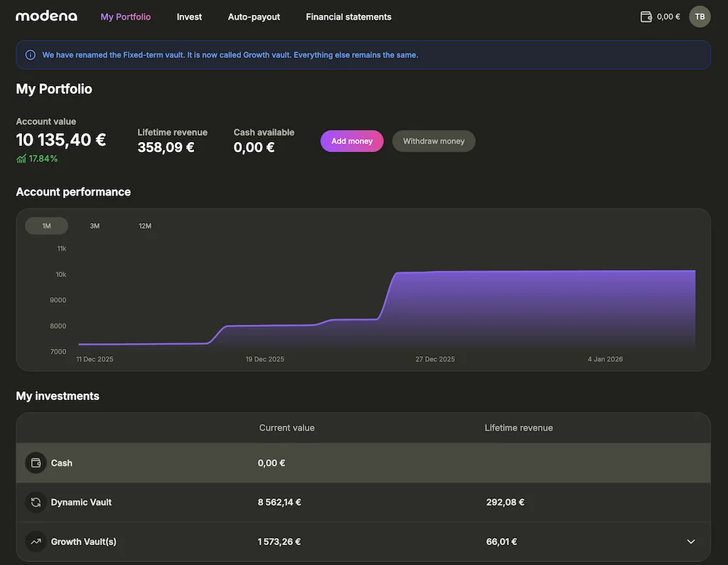Image resolution: width=728 pixels, height=565 pixels.
Task: Click the modena logo
Action: pos(45,16)
